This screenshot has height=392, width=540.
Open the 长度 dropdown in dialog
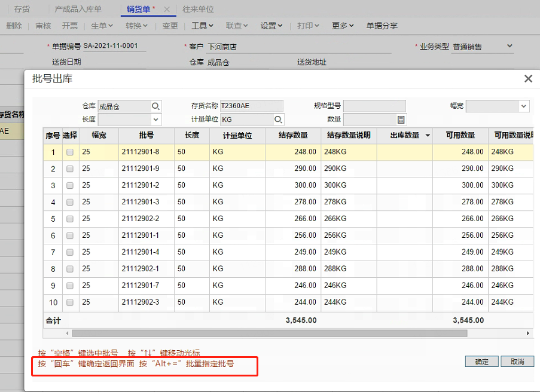click(x=155, y=120)
